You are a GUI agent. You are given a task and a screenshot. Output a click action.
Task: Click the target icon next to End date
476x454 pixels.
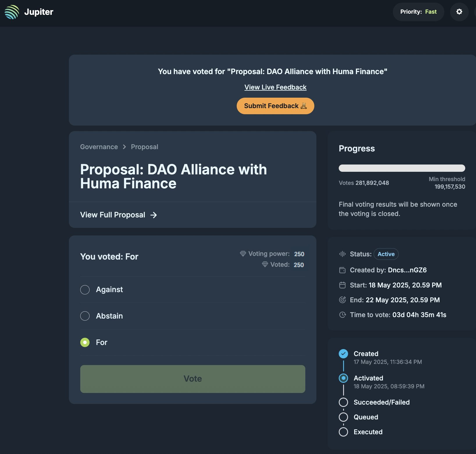pos(343,300)
